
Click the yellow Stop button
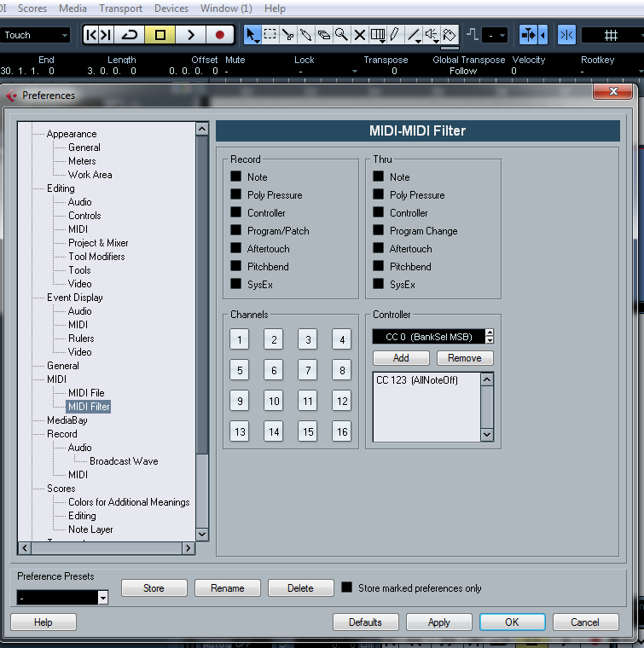(160, 35)
